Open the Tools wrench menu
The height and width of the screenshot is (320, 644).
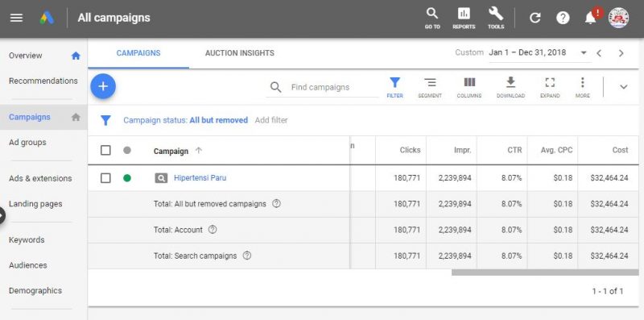[496, 18]
